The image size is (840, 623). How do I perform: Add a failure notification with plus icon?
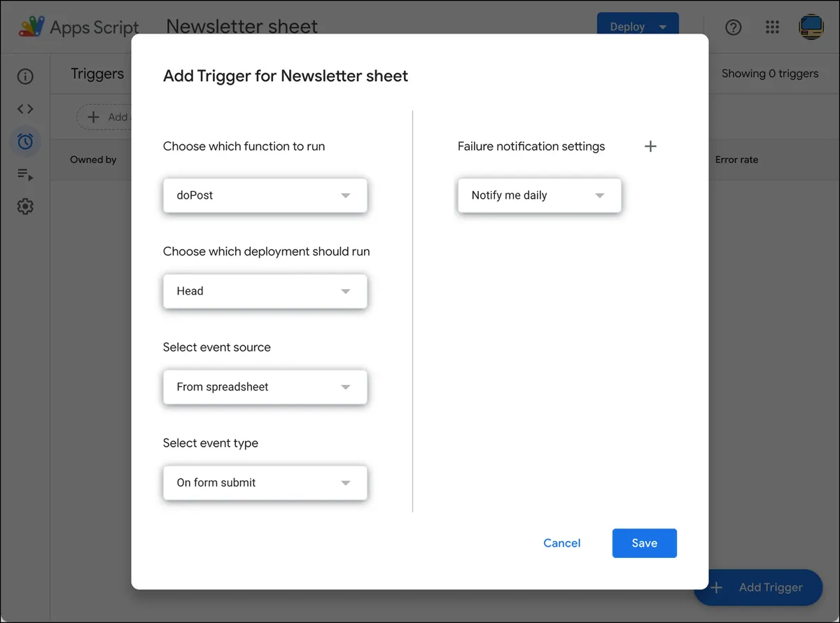[650, 146]
